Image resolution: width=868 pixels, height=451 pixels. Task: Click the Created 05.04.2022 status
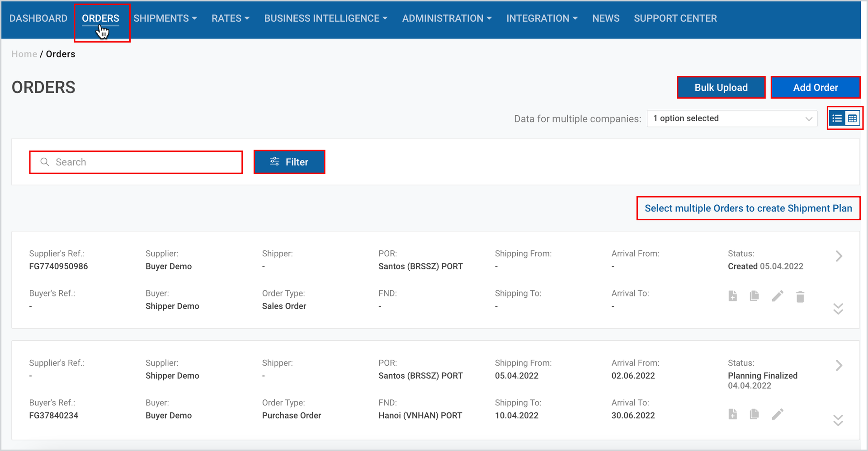(x=765, y=267)
